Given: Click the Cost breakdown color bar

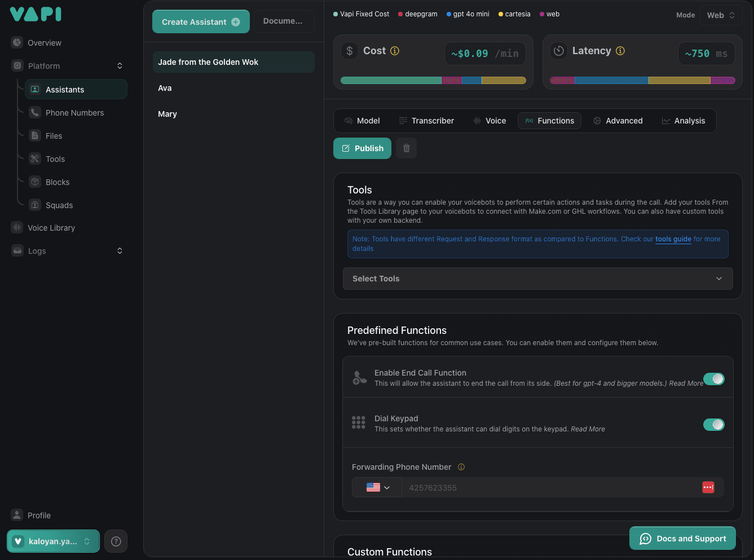Looking at the screenshot, I should (x=433, y=81).
